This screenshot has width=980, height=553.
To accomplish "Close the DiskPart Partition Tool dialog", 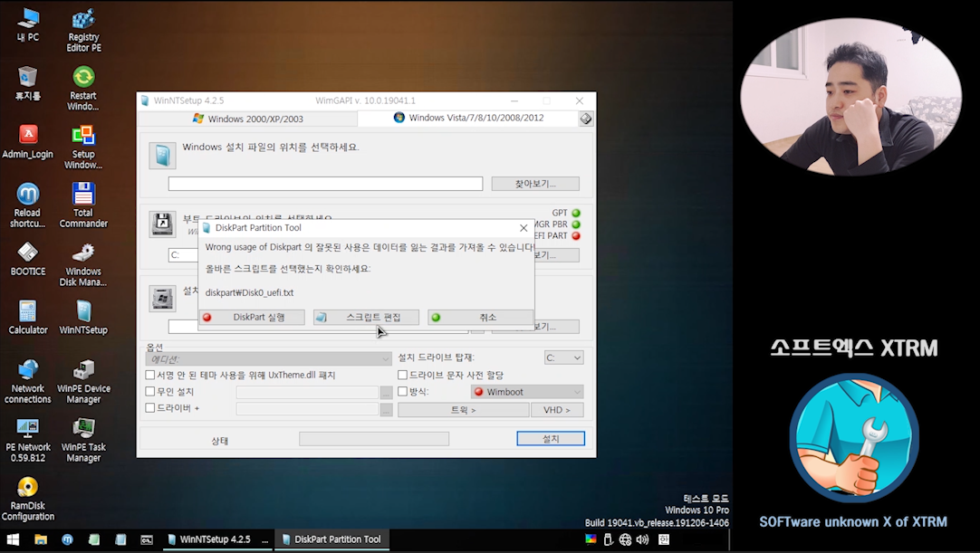I will click(x=524, y=228).
